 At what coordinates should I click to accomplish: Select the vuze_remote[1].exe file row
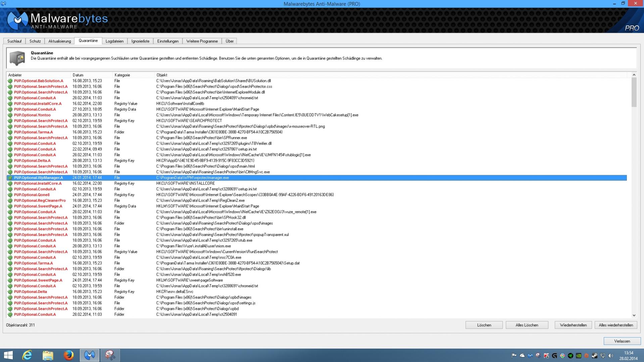pos(317,212)
